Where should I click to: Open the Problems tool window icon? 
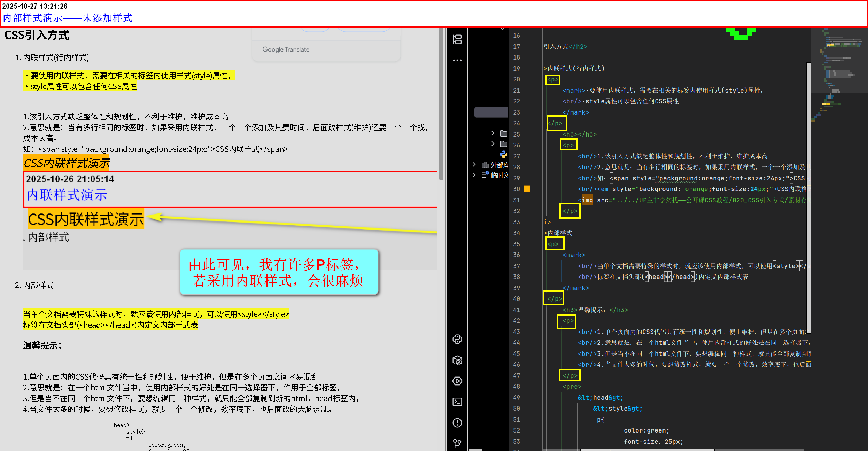coord(457,423)
